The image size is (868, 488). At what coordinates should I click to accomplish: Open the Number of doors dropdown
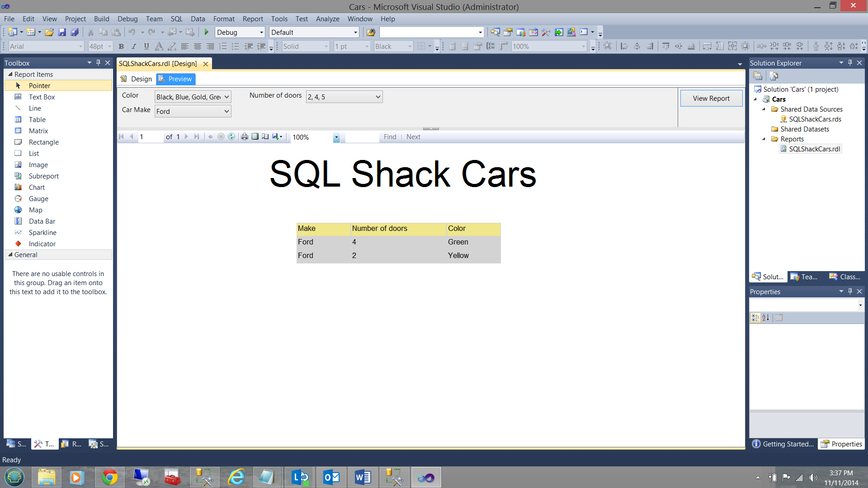tap(378, 97)
